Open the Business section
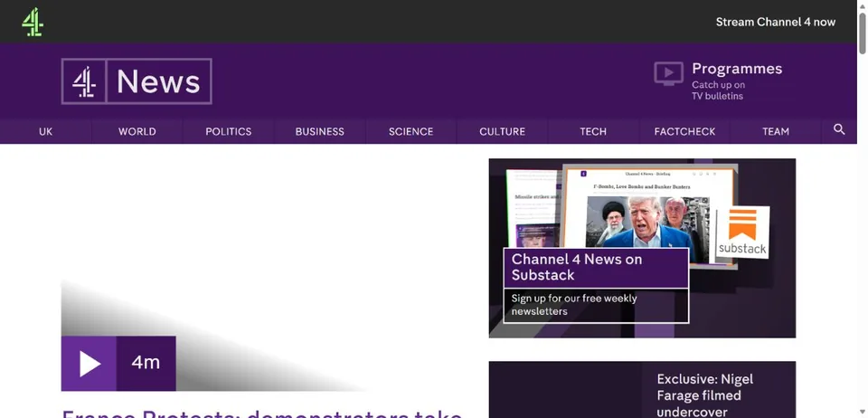This screenshot has height=418, width=868. (319, 132)
